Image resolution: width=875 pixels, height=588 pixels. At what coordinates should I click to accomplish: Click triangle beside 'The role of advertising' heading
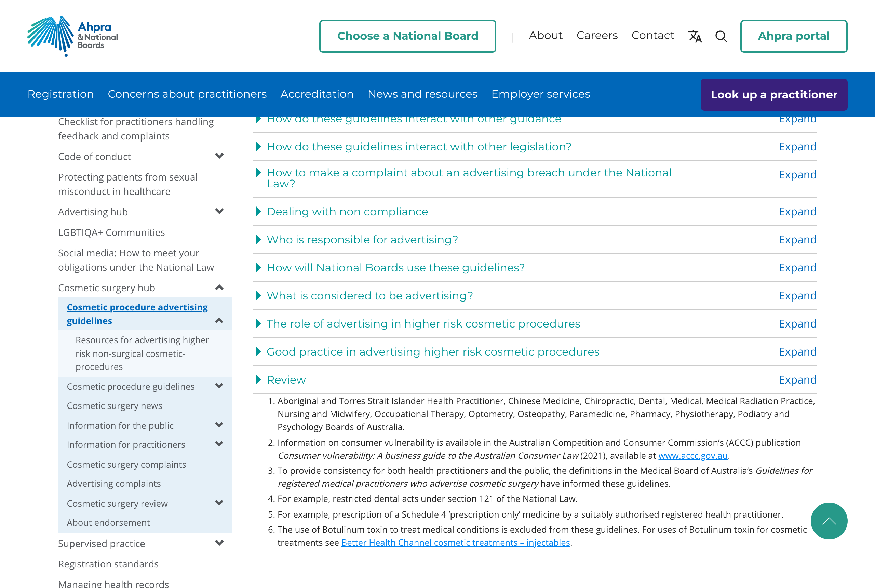point(258,324)
